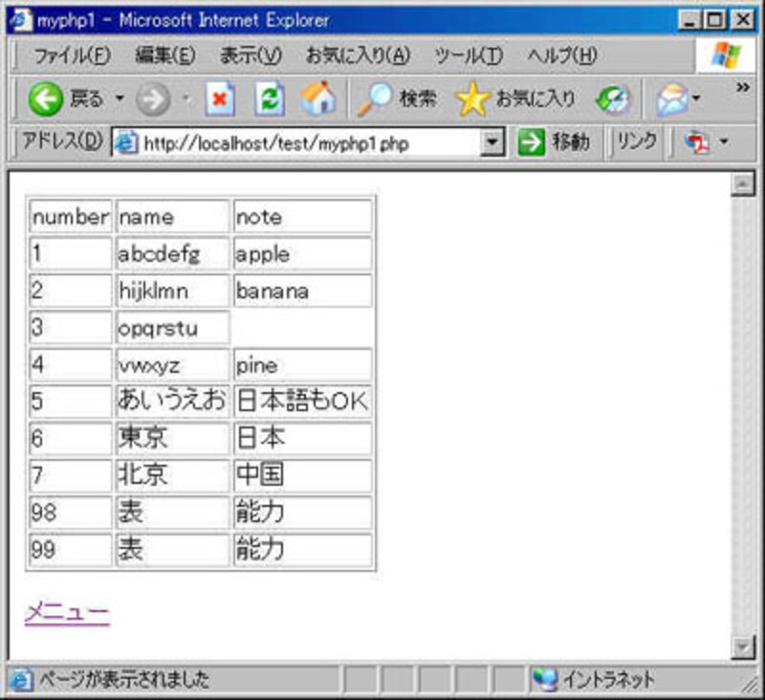Click the media globe icon
The image size is (765, 700).
(x=612, y=98)
